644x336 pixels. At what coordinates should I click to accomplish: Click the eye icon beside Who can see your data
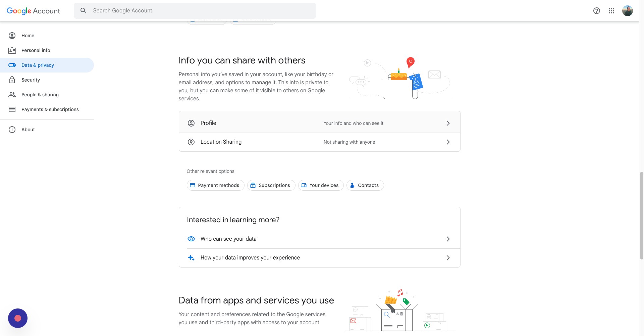[191, 239]
